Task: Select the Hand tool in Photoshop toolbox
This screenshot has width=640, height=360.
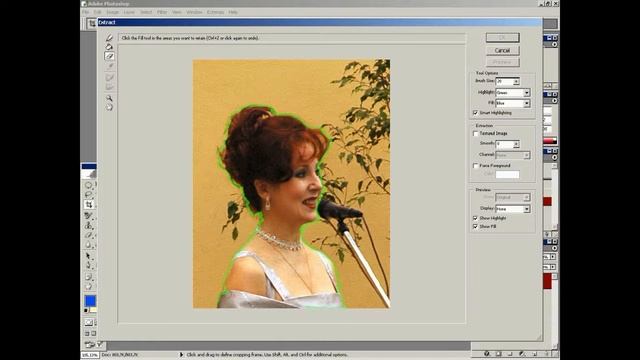Action: [x=89, y=287]
